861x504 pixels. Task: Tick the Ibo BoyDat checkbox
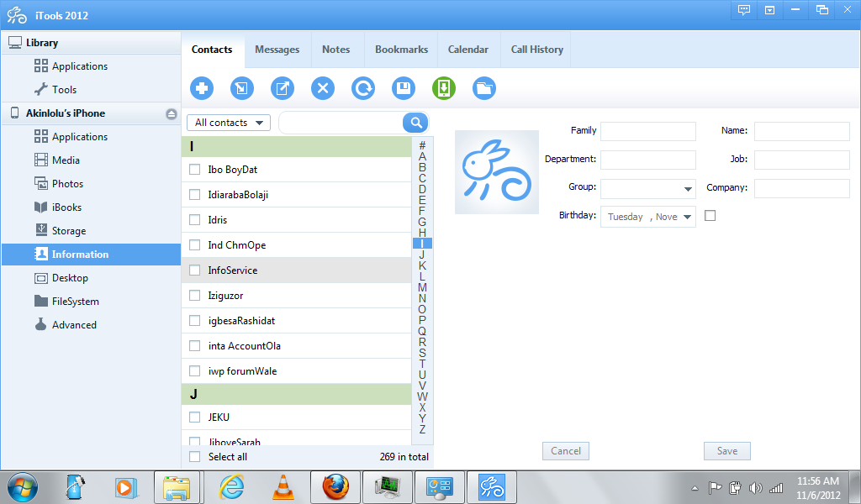(x=194, y=170)
